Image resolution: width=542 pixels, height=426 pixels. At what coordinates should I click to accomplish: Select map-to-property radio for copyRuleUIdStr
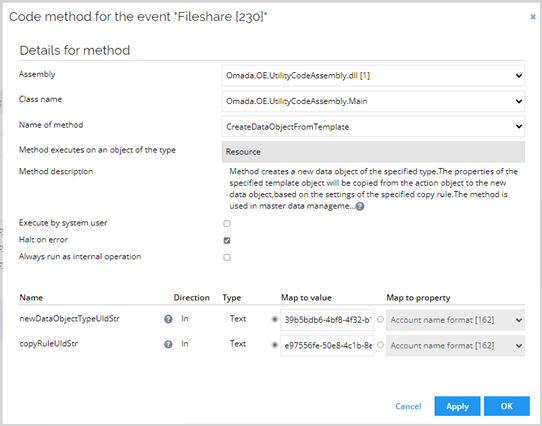380,345
